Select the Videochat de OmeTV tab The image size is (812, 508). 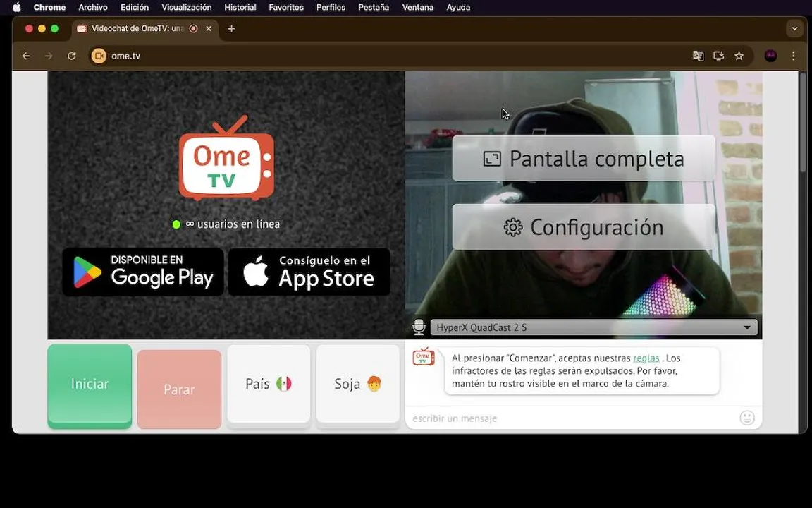[x=137, y=28]
